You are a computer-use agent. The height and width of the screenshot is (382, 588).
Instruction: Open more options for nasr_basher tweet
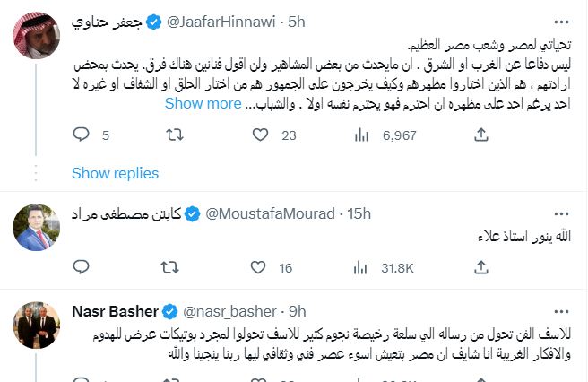(561, 312)
